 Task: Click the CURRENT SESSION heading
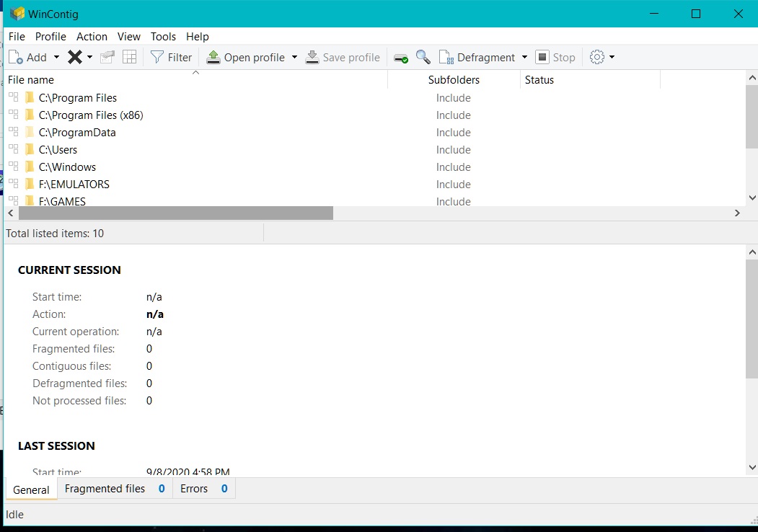(x=70, y=270)
